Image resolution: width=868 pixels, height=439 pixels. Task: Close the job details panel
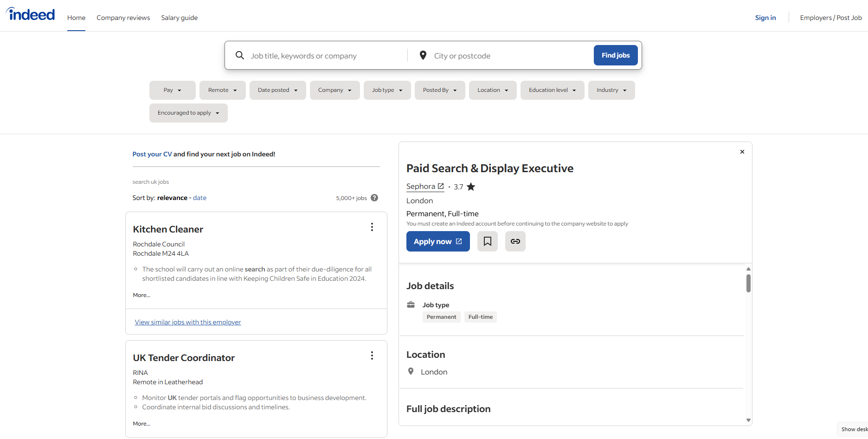coord(742,152)
